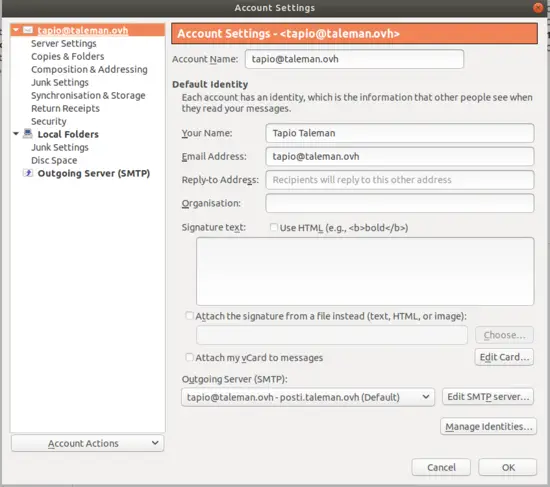550x487 pixels.
Task: Open Copies & Folders settings
Action: point(68,56)
